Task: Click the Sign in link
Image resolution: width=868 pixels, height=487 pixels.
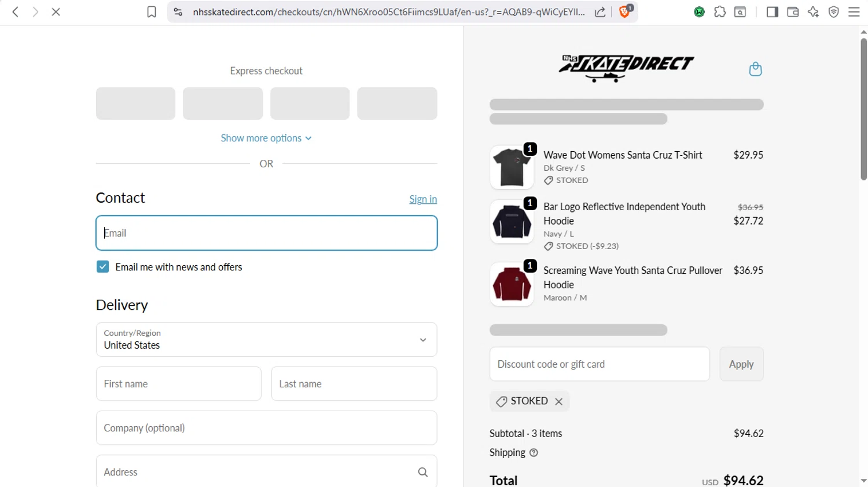Action: (423, 199)
